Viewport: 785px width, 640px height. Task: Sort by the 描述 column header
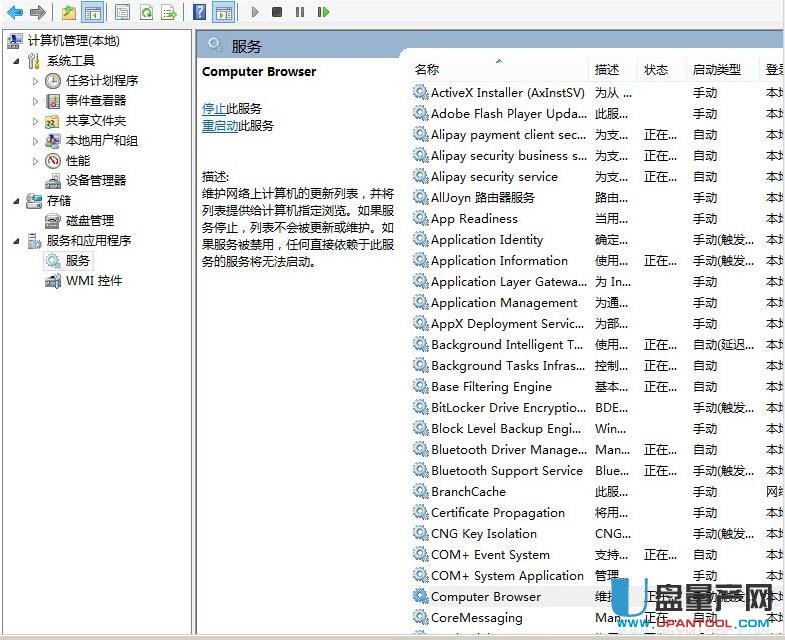pos(614,69)
